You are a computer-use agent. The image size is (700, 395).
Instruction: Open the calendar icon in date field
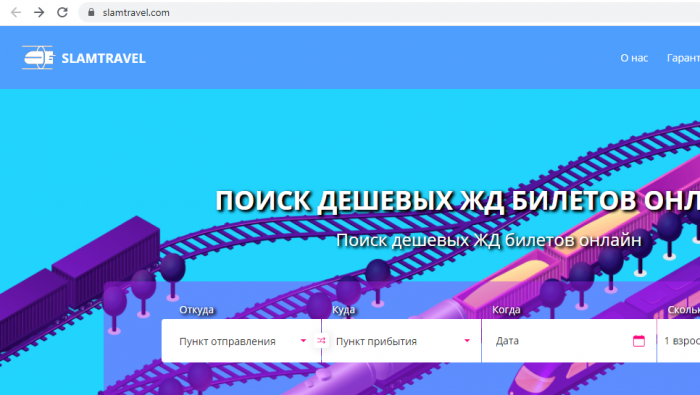click(639, 341)
